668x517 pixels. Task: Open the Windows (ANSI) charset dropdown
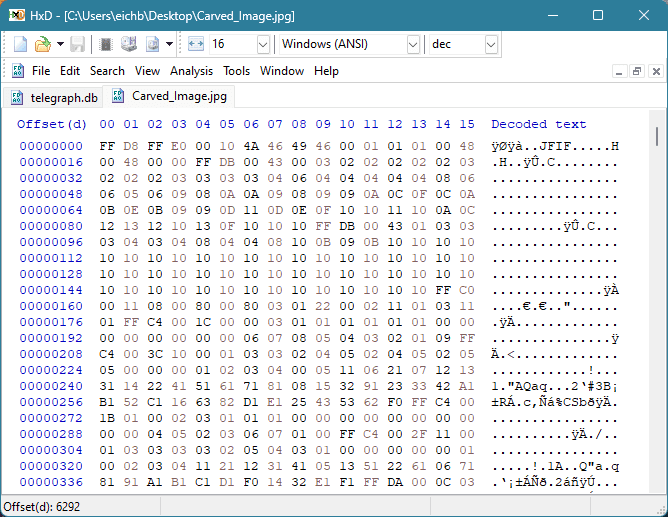pos(413,44)
